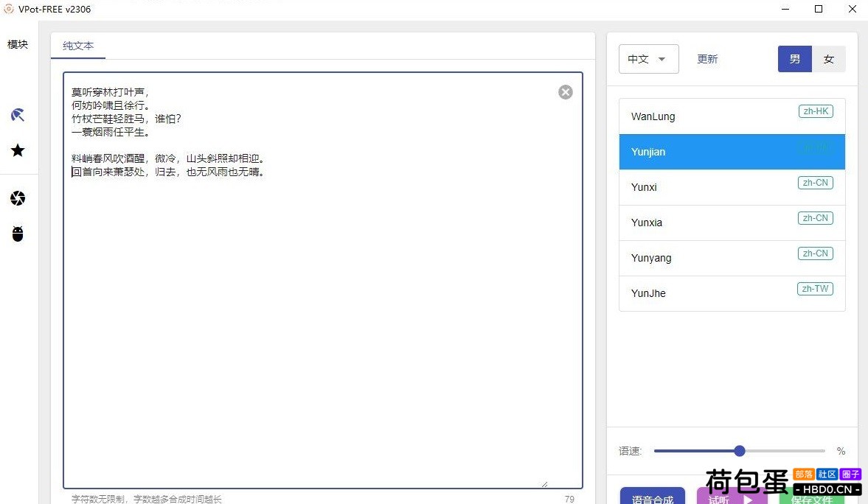The width and height of the screenshot is (868, 504).
Task: Click the 语音合成 button
Action: coord(653,496)
